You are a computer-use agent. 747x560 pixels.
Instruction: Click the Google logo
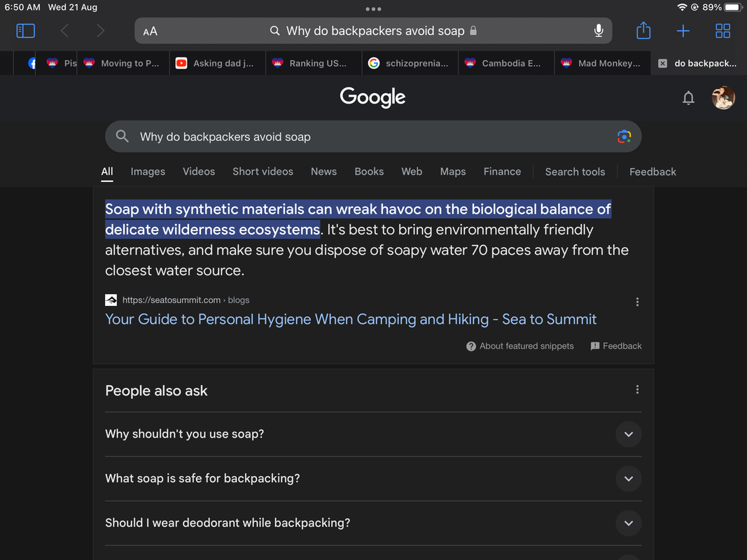click(x=372, y=97)
